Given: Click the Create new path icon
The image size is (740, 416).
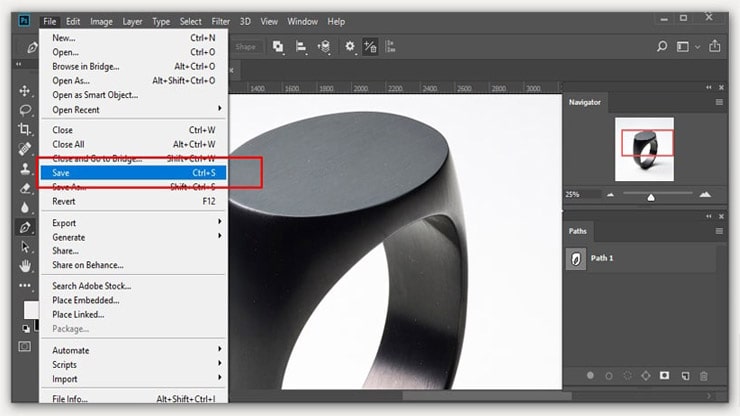Looking at the screenshot, I should coord(684,376).
